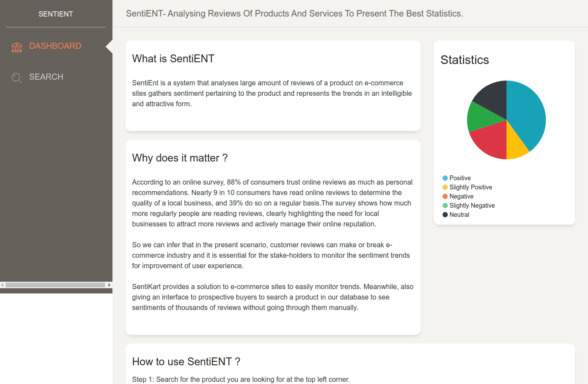The image size is (588, 384).
Task: Open the SEARCH menu item
Action: pyautogui.click(x=46, y=77)
